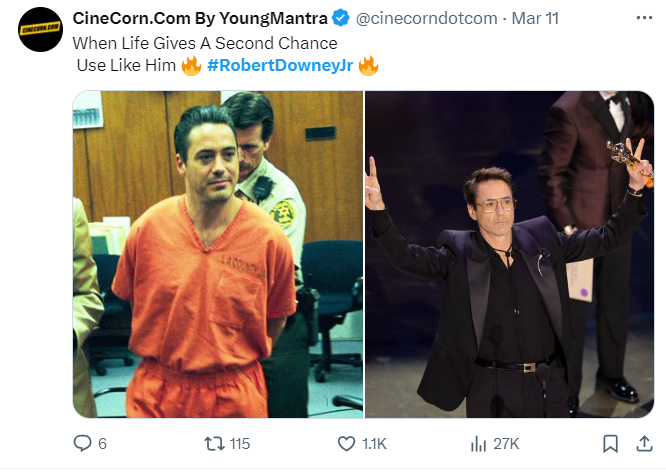Viewport: 666px width, 472px height.
Task: Like the post with the heart icon
Action: click(346, 443)
